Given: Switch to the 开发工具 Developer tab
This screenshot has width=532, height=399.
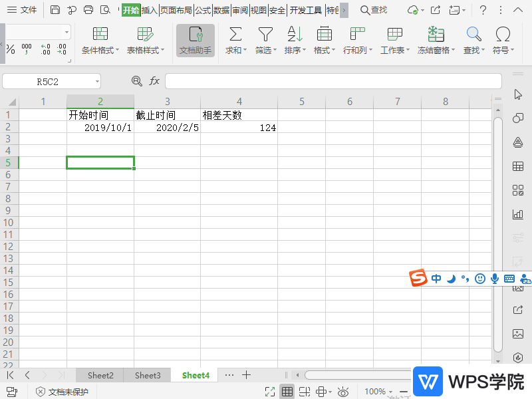Looking at the screenshot, I should (306, 10).
